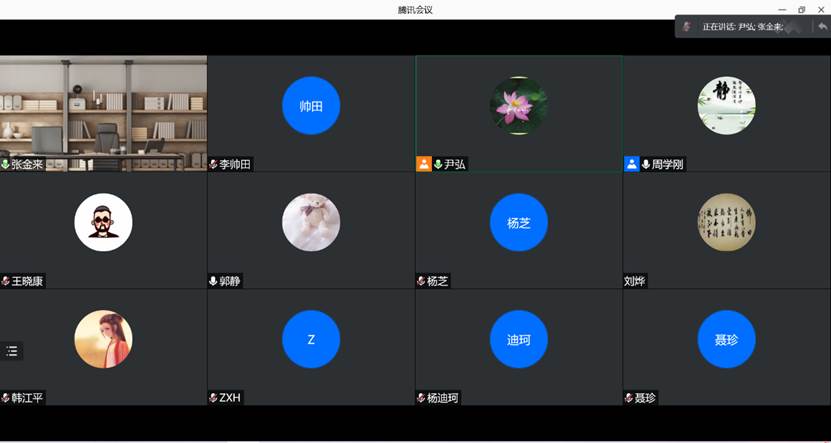Click 周学刚's microphone icon
The height and width of the screenshot is (443, 831).
tap(646, 164)
